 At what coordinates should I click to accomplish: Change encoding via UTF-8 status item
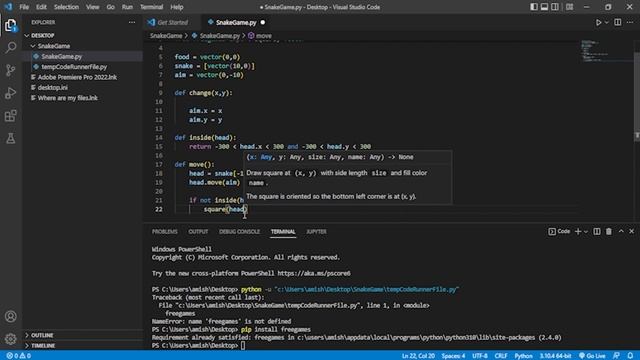pyautogui.click(x=480, y=356)
